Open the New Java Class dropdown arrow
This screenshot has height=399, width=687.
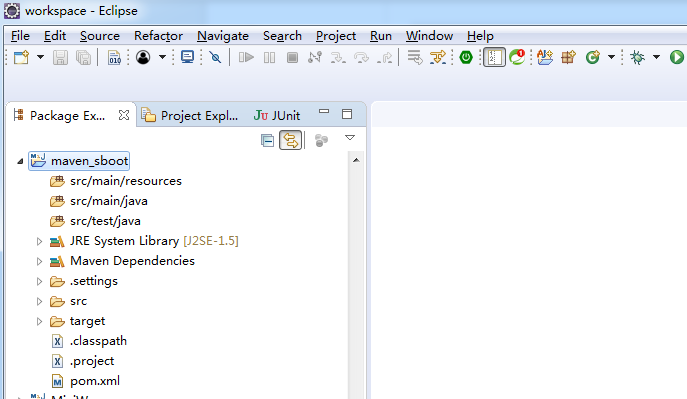tap(611, 57)
